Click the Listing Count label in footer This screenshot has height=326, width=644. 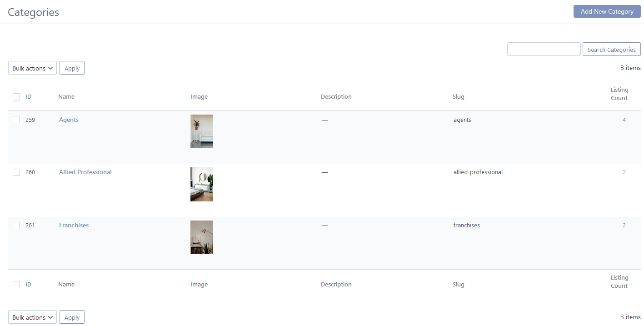619,281
